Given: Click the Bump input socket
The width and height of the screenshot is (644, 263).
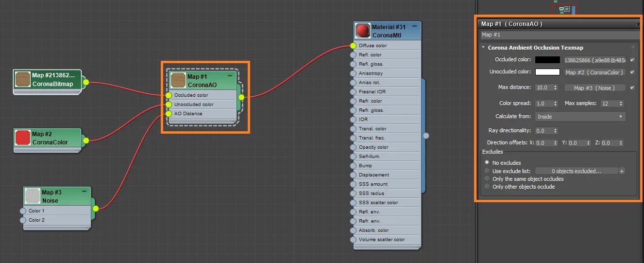Looking at the screenshot, I should tap(353, 166).
